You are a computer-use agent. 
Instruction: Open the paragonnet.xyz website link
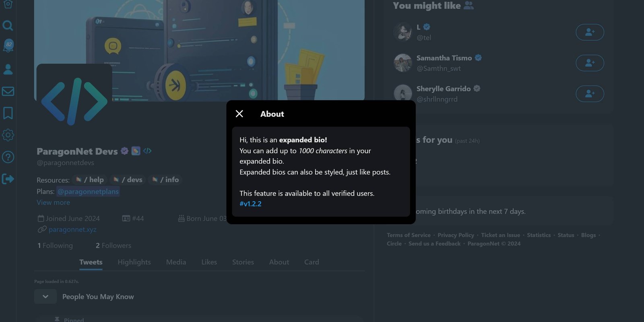click(72, 229)
